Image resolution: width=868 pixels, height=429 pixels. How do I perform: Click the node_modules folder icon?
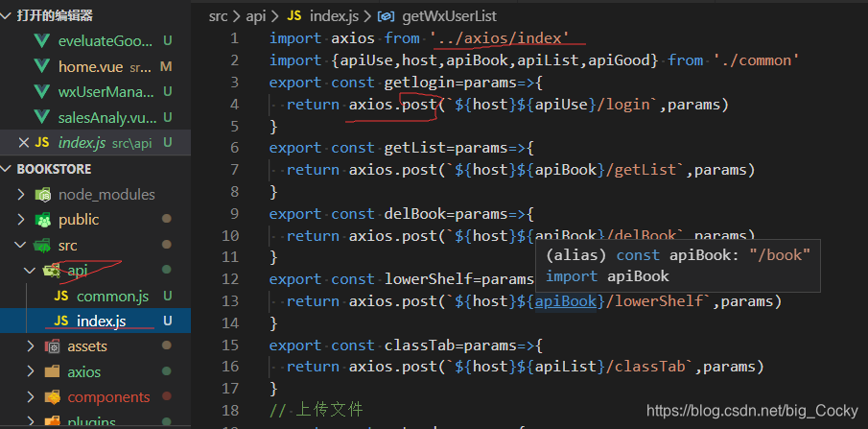(43, 195)
